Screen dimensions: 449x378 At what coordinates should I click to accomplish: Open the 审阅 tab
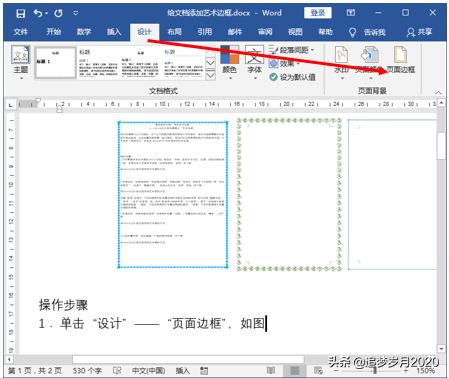click(265, 32)
